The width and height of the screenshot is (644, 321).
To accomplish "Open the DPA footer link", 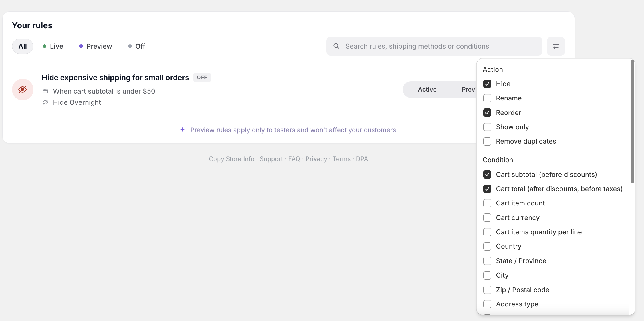I will 362,159.
